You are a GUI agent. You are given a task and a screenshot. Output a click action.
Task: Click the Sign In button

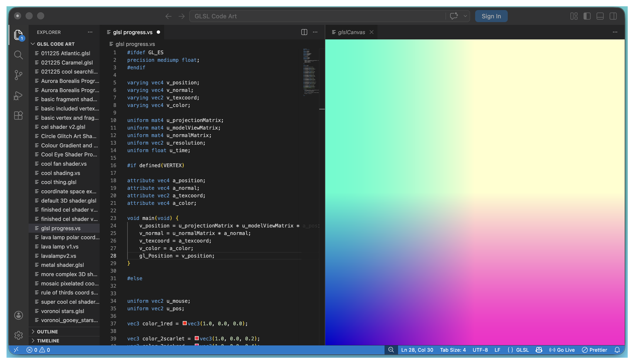coord(491,16)
